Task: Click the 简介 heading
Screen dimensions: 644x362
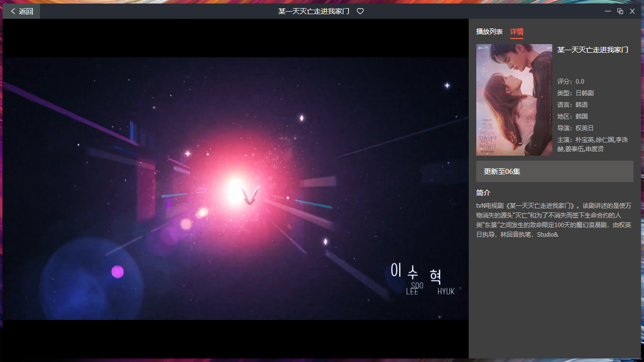Action: (483, 193)
